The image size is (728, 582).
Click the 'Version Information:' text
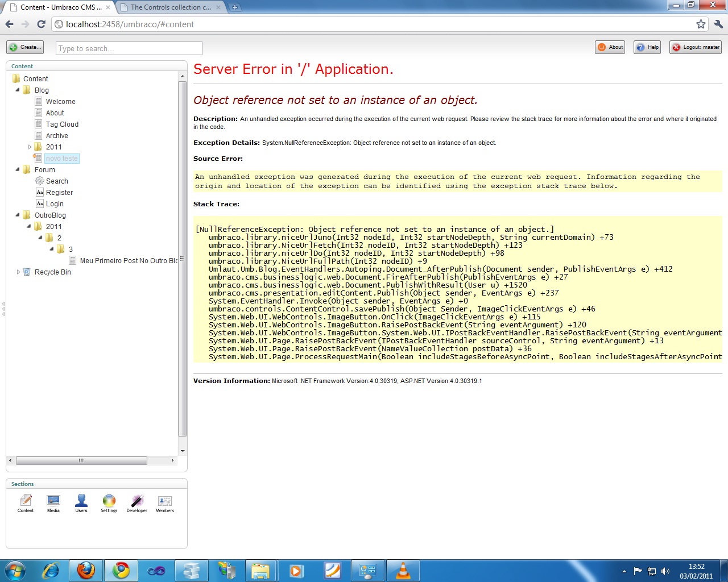point(231,381)
